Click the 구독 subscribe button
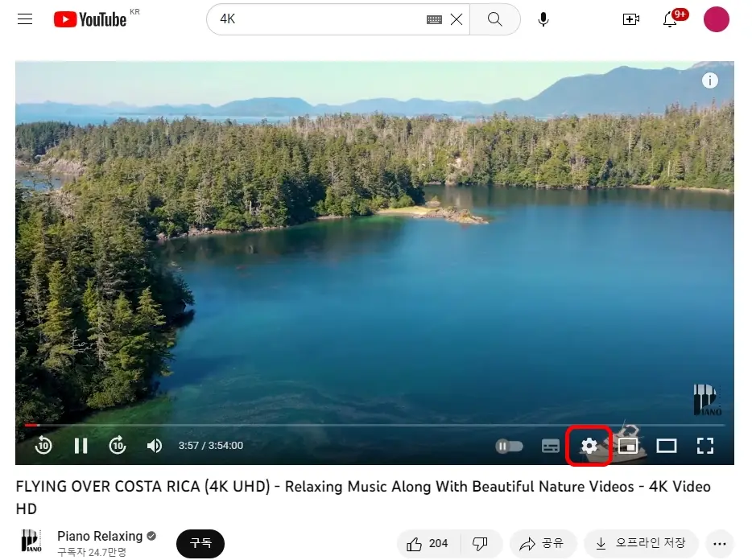The width and height of the screenshot is (752, 560). point(200,543)
